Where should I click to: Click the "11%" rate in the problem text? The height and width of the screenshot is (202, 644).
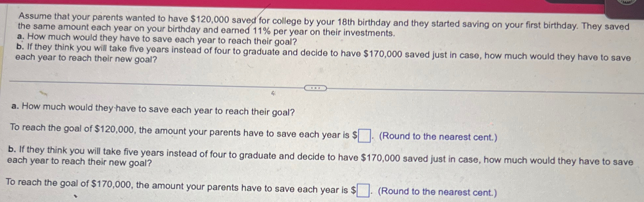point(261,31)
